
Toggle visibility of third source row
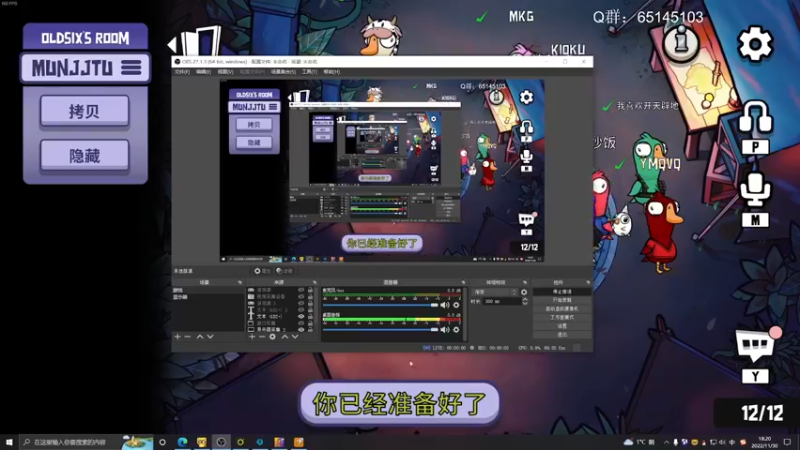(301, 303)
